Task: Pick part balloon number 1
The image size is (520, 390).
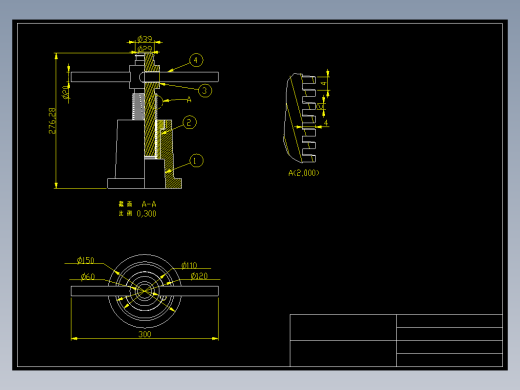Action: [x=196, y=161]
